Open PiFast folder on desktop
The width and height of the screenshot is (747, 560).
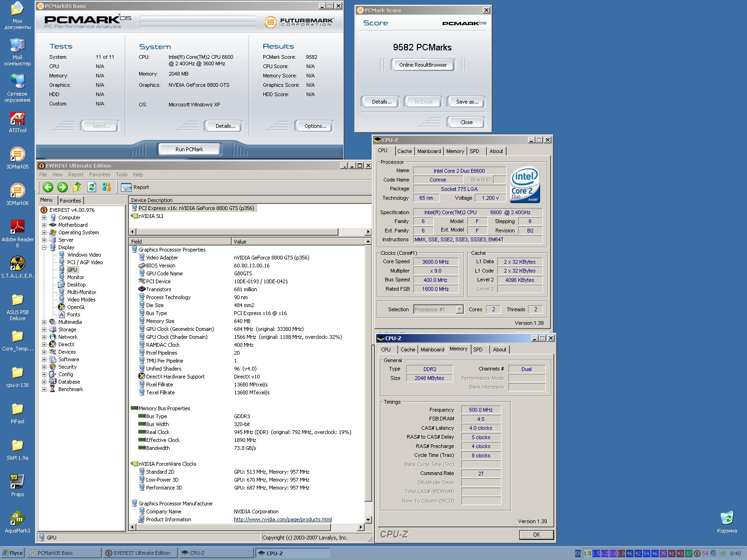[x=17, y=413]
